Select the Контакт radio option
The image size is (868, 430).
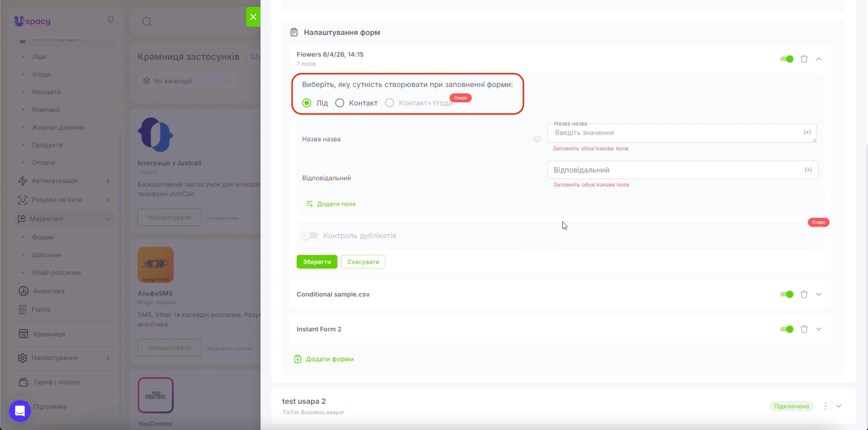pos(340,103)
